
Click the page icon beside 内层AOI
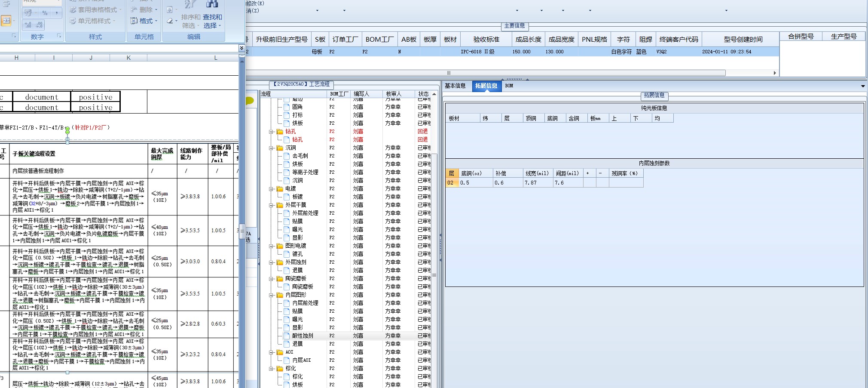click(x=287, y=360)
